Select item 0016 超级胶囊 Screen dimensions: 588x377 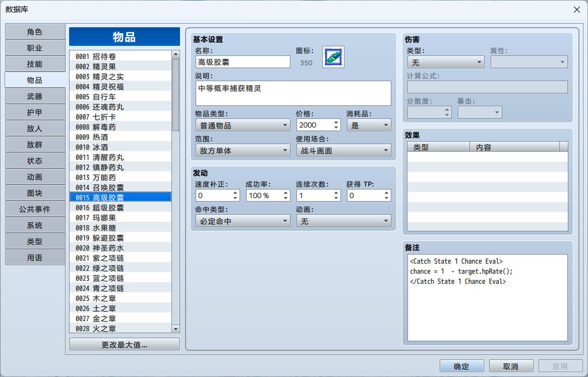[x=121, y=208]
